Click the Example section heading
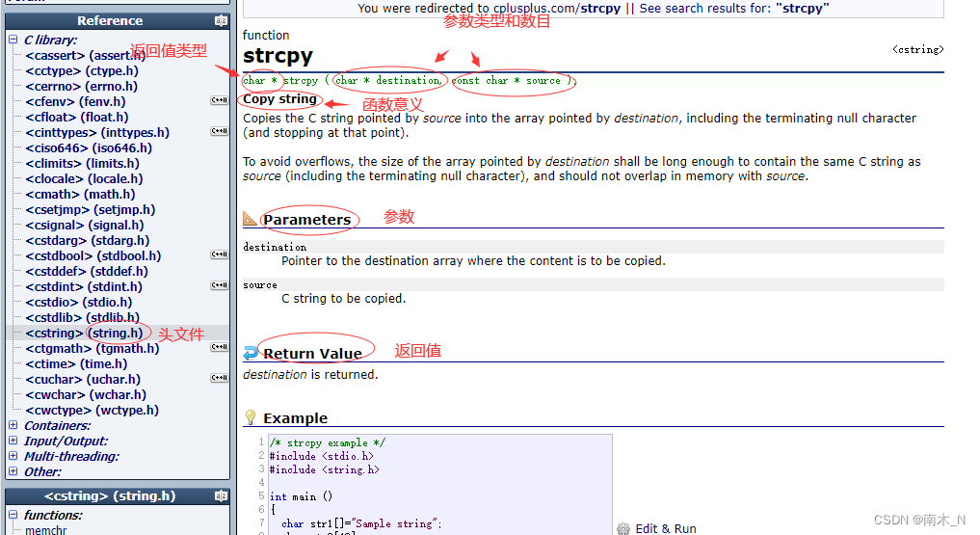This screenshot has height=535, width=980. tap(295, 418)
